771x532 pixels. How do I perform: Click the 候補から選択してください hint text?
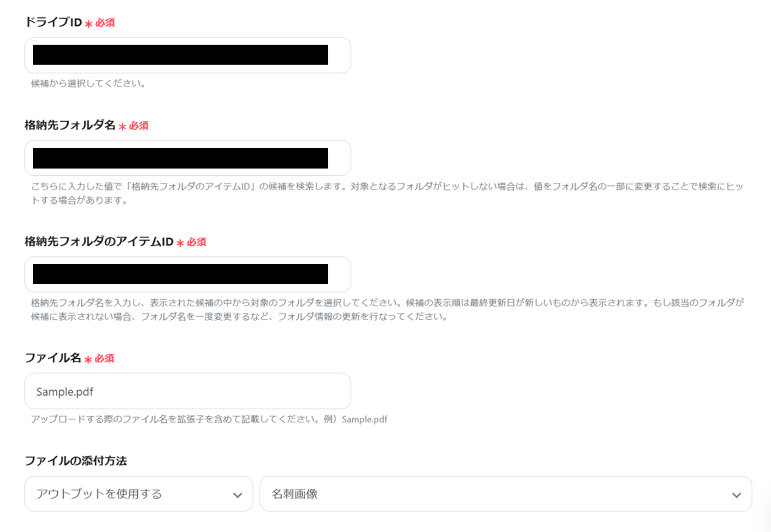pyautogui.click(x=88, y=83)
